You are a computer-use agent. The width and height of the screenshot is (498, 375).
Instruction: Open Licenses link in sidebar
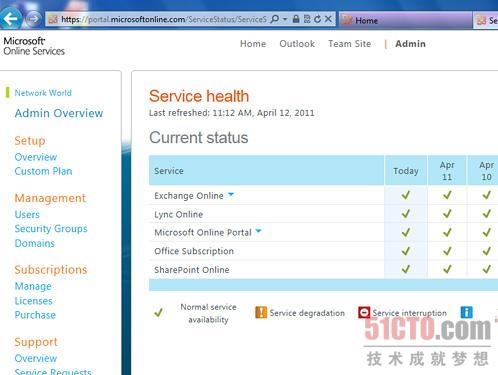34,301
